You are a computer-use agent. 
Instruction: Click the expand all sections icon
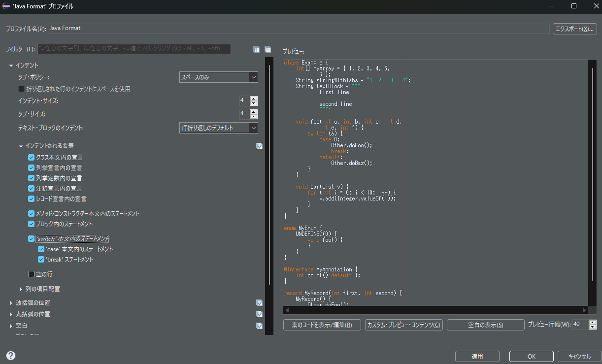coord(256,49)
